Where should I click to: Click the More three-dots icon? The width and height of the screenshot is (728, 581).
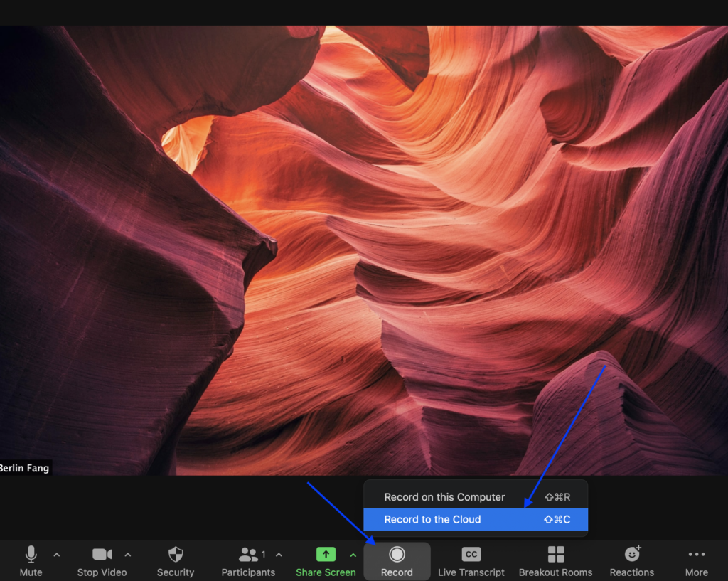(697, 555)
